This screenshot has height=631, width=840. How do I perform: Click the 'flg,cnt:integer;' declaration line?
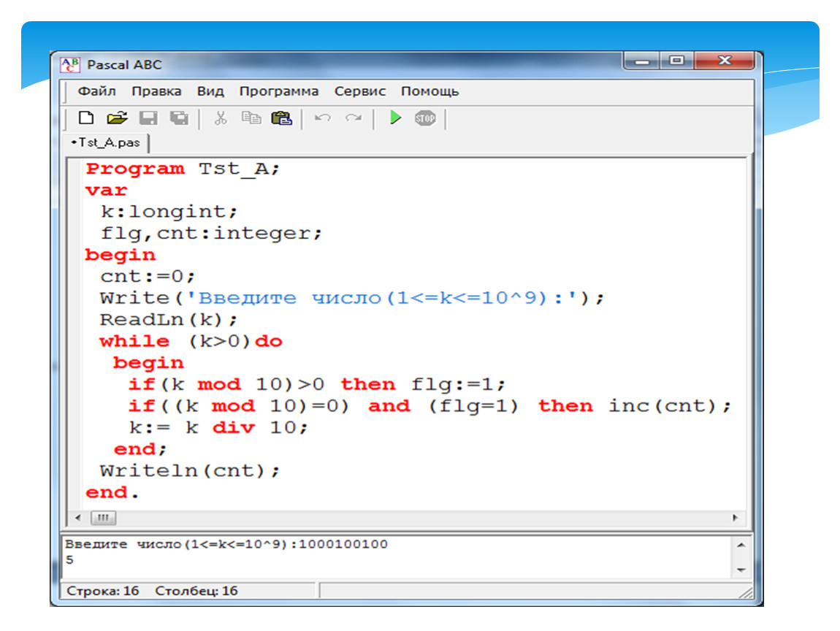[x=211, y=234]
